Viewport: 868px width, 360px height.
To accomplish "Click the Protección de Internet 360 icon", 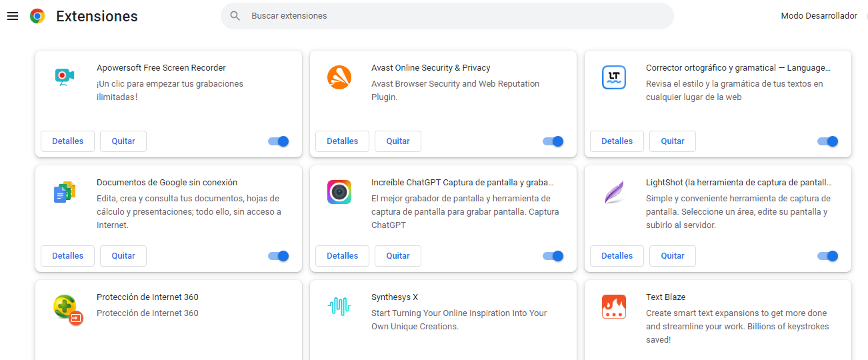I will pyautogui.click(x=67, y=308).
